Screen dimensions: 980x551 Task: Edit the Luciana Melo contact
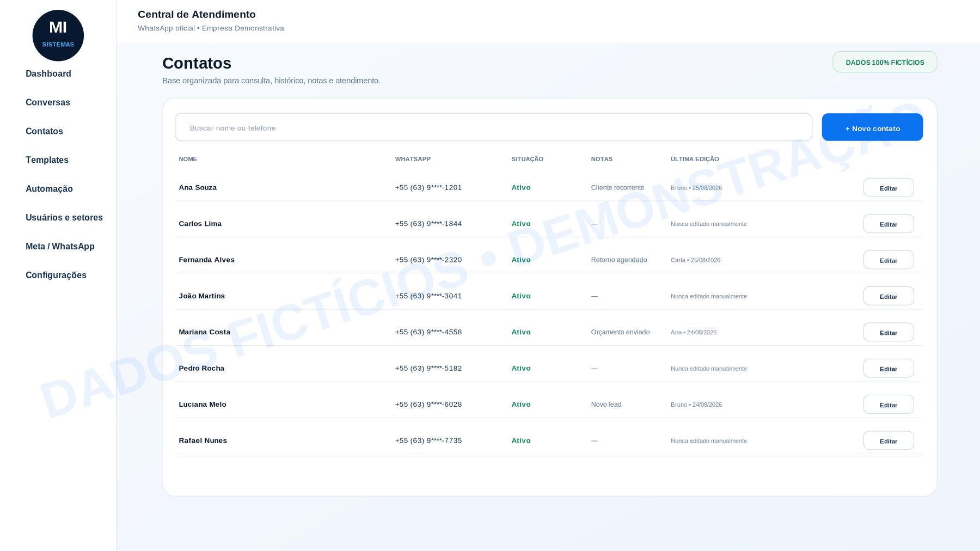tap(889, 405)
